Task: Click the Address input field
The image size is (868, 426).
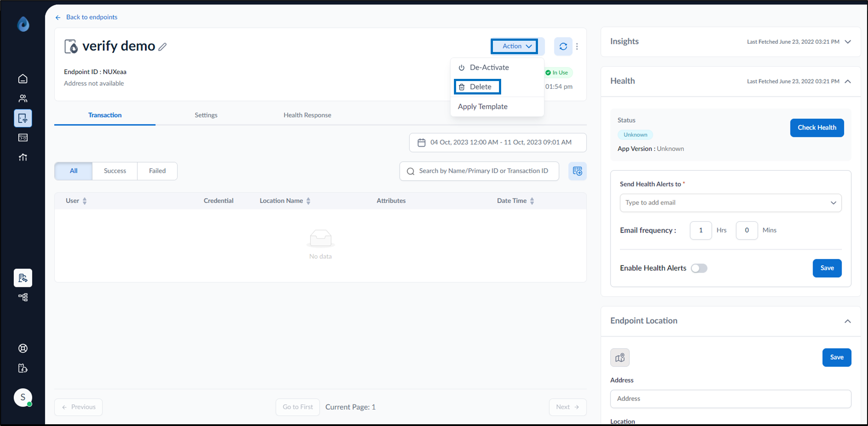Action: (x=731, y=399)
